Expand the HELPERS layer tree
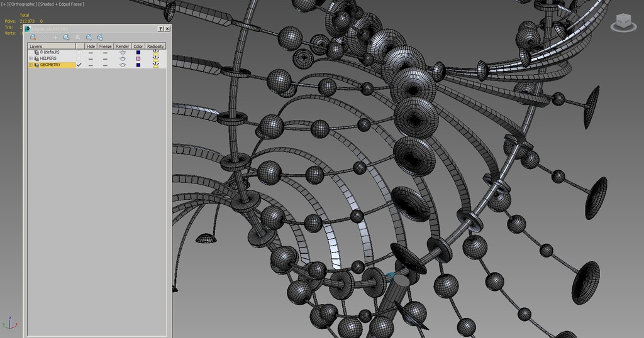The width and height of the screenshot is (644, 338). pyautogui.click(x=30, y=58)
